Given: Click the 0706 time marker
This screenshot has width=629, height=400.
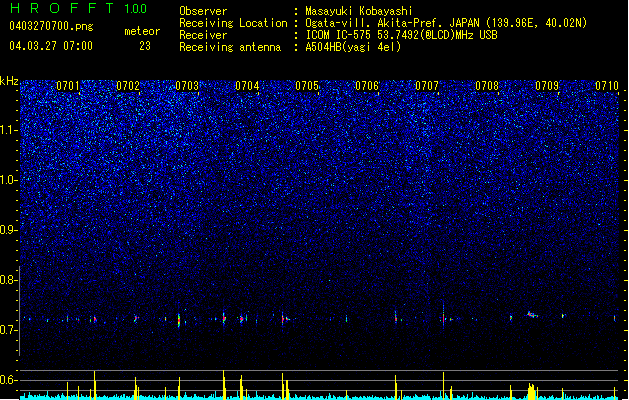Looking at the screenshot, I should [367, 86].
